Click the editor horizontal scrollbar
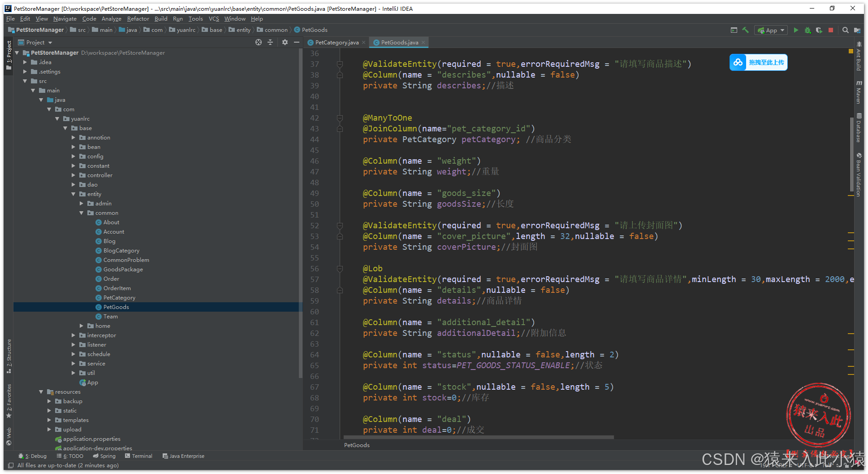 click(478, 437)
